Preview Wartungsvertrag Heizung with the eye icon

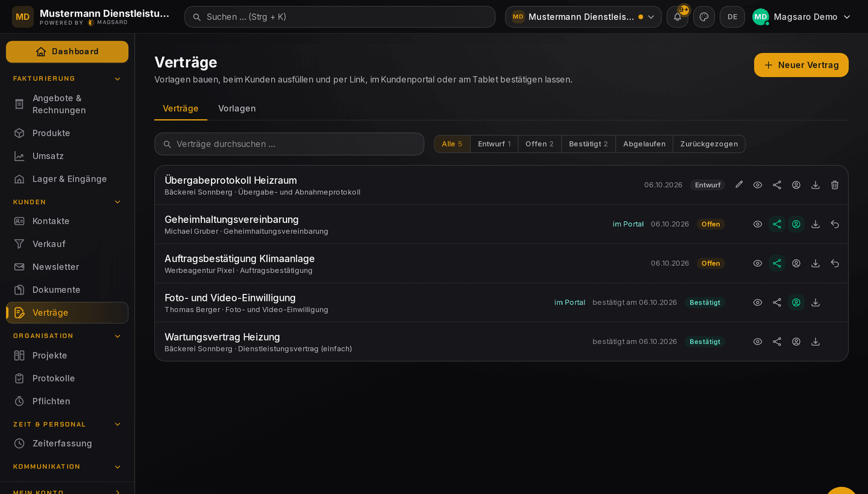tap(758, 342)
